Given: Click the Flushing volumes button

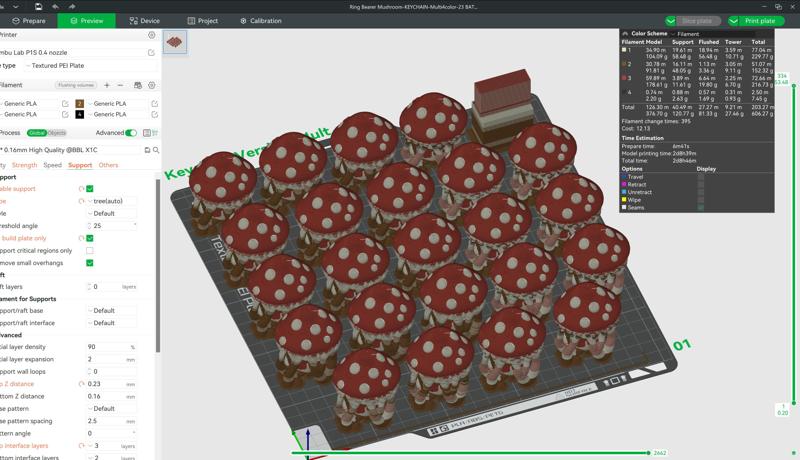Looking at the screenshot, I should (76, 85).
